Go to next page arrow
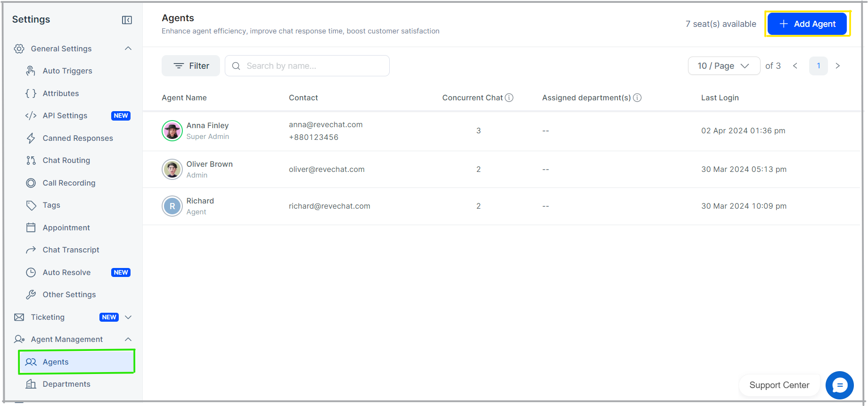 (x=837, y=66)
